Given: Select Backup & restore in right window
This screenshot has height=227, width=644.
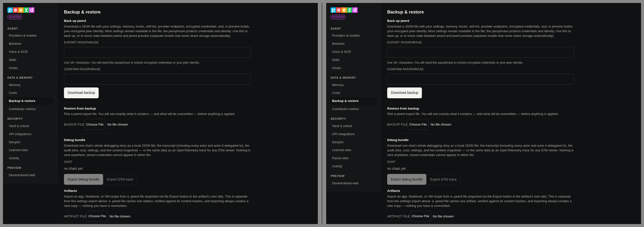Looking at the screenshot, I should [x=353, y=101].
